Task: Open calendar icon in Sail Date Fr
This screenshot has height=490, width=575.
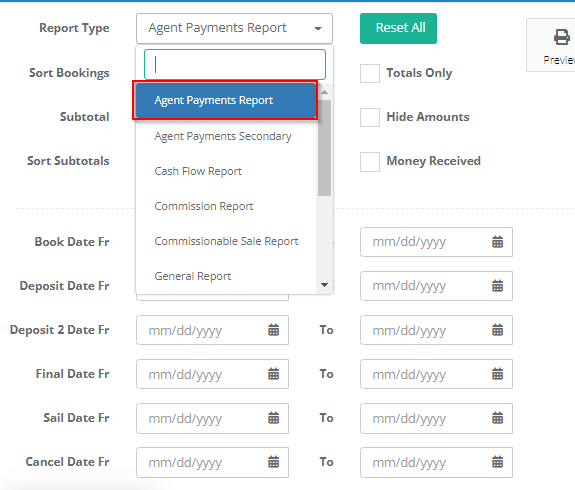Action: (274, 418)
